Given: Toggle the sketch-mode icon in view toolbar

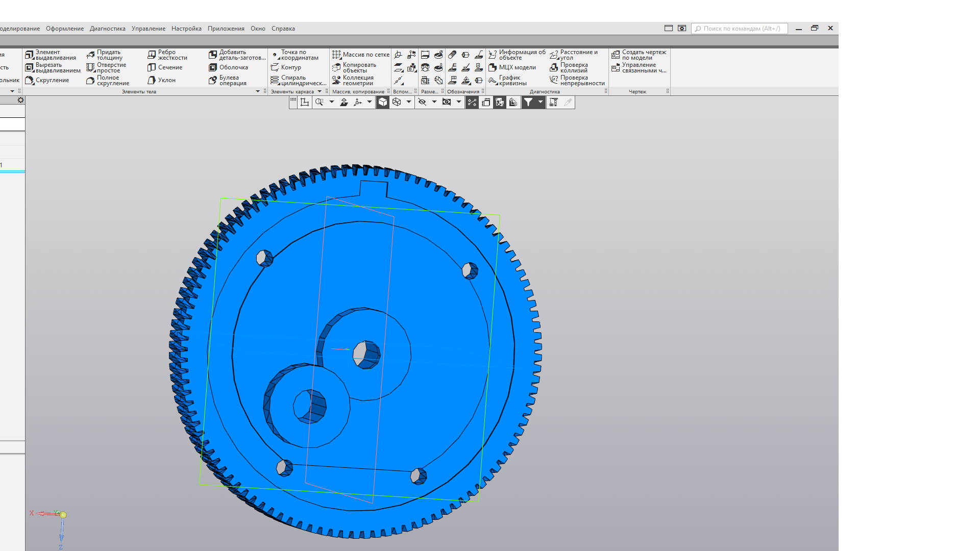Looking at the screenshot, I should [305, 102].
